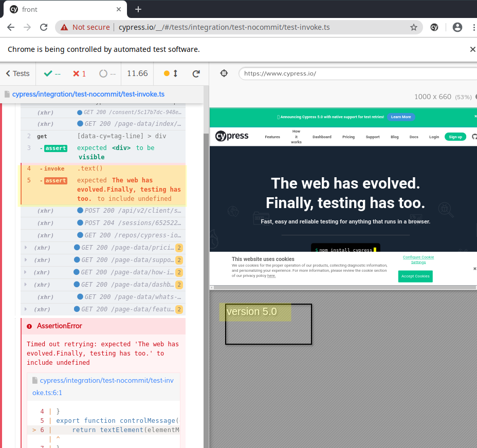The height and width of the screenshot is (448, 477).
Task: Rerun all tests with the reload icon
Action: pyautogui.click(x=196, y=73)
